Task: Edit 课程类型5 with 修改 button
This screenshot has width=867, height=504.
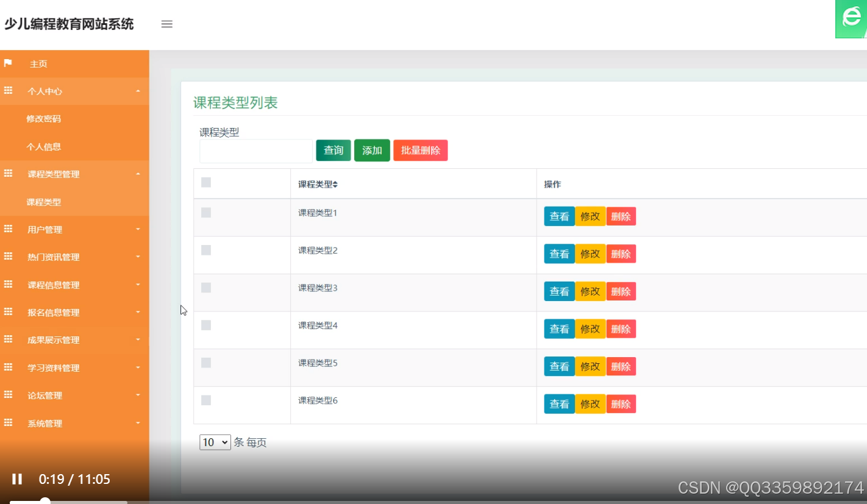Action: [x=590, y=366]
